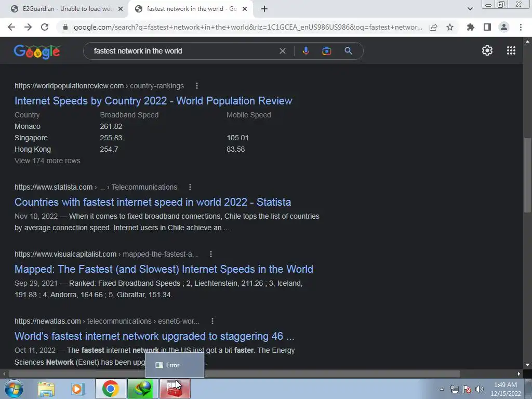Click the horizontal page scrollbar thumb
The image size is (532, 399).
[234, 374]
